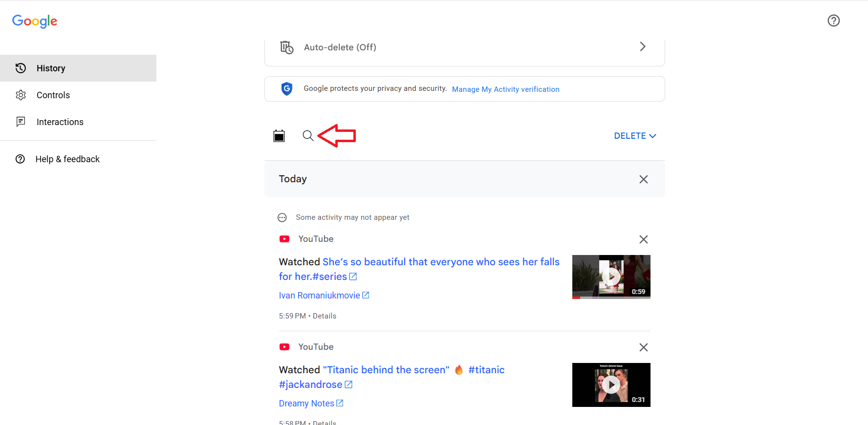This screenshot has height=425, width=868.
Task: Open the DELETE dropdown
Action: (x=635, y=136)
